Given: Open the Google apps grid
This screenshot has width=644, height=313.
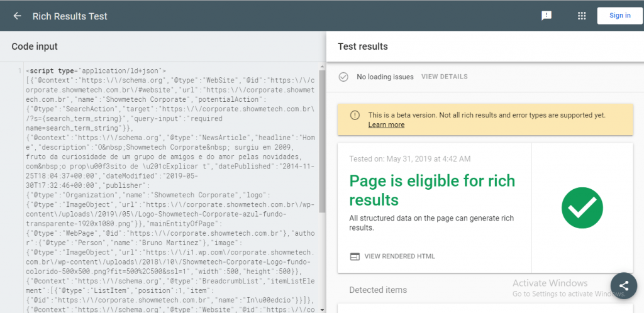Looking at the screenshot, I should tap(581, 16).
